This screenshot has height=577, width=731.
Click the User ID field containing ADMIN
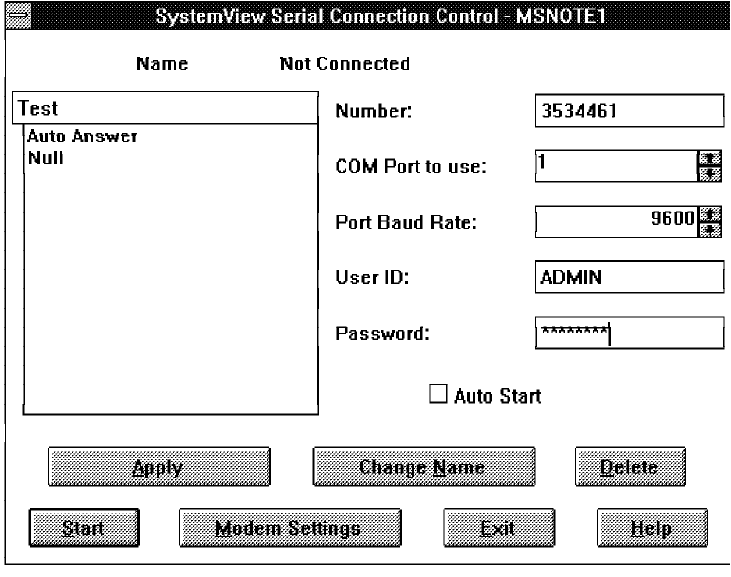click(629, 277)
